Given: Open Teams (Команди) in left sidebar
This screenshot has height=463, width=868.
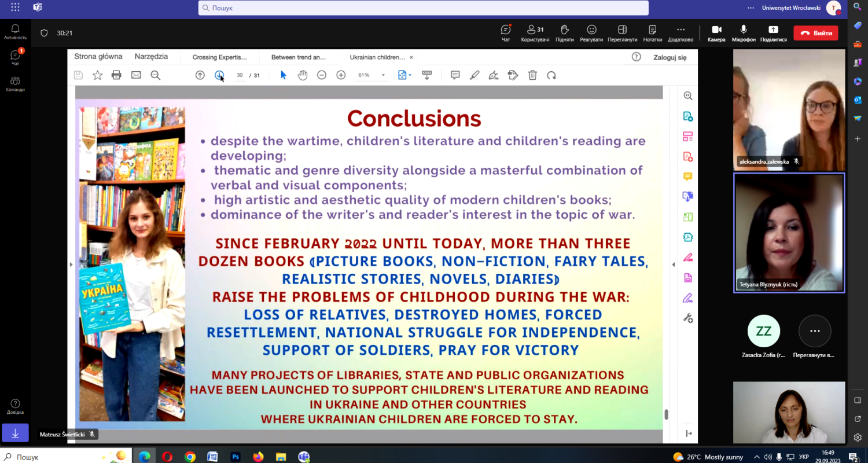Looking at the screenshot, I should [x=15, y=84].
